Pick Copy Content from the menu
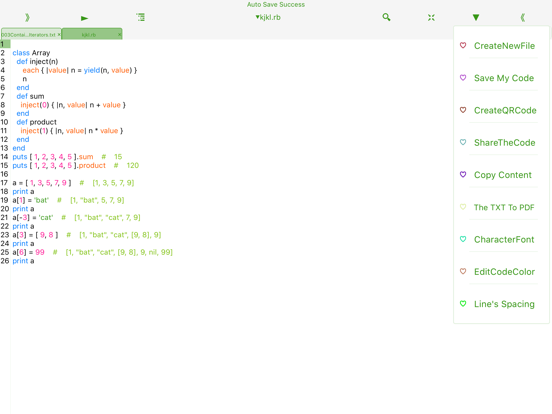 pyautogui.click(x=503, y=175)
